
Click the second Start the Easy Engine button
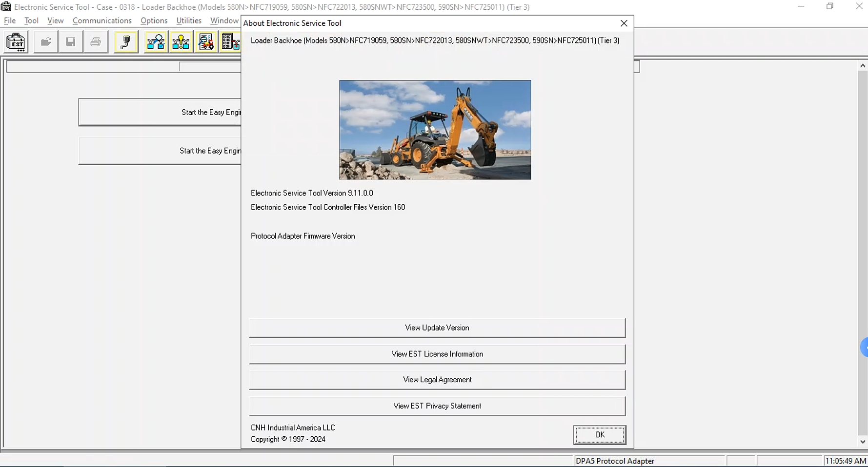pos(160,151)
